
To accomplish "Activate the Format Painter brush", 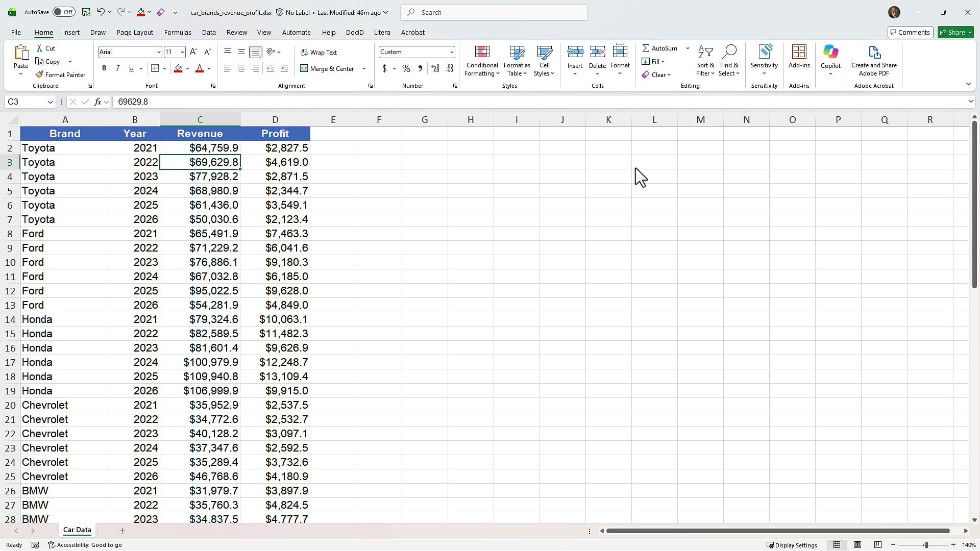I will pos(61,74).
